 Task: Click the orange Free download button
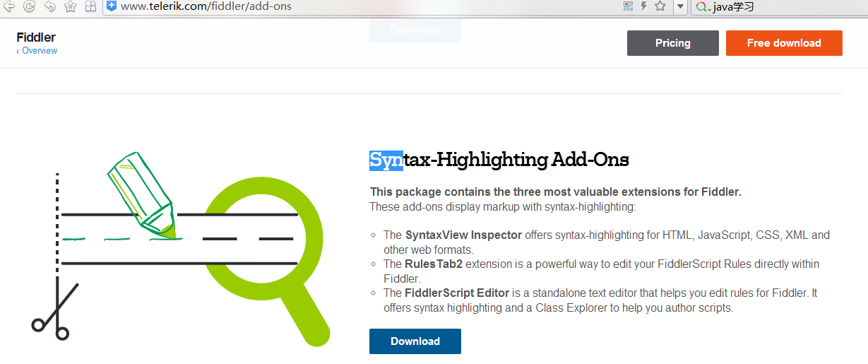coord(784,43)
